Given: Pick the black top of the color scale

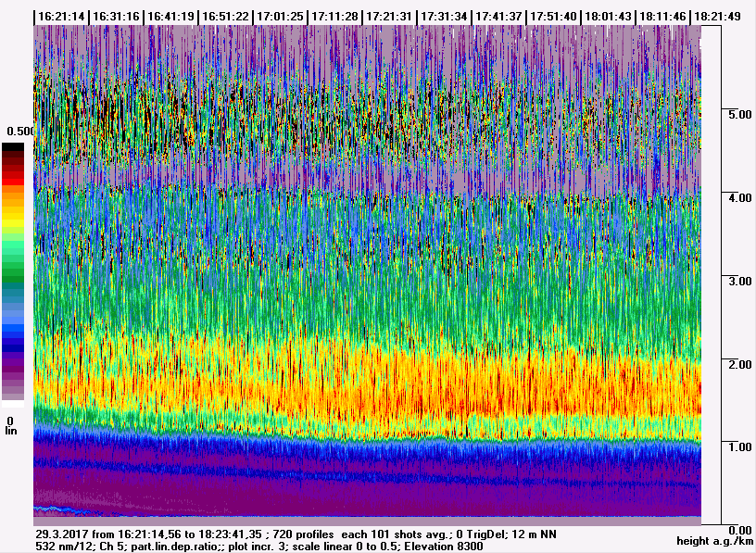Looking at the screenshot, I should tap(13, 146).
